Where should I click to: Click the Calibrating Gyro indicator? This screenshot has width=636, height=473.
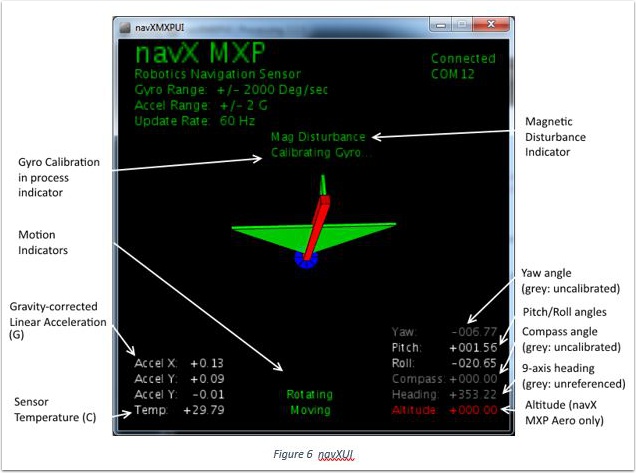point(320,153)
